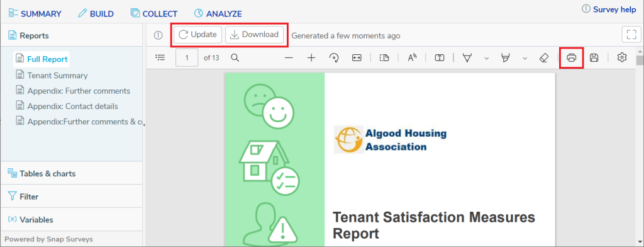Toggle the table of contents list icon
This screenshot has width=644, height=247.
[160, 57]
